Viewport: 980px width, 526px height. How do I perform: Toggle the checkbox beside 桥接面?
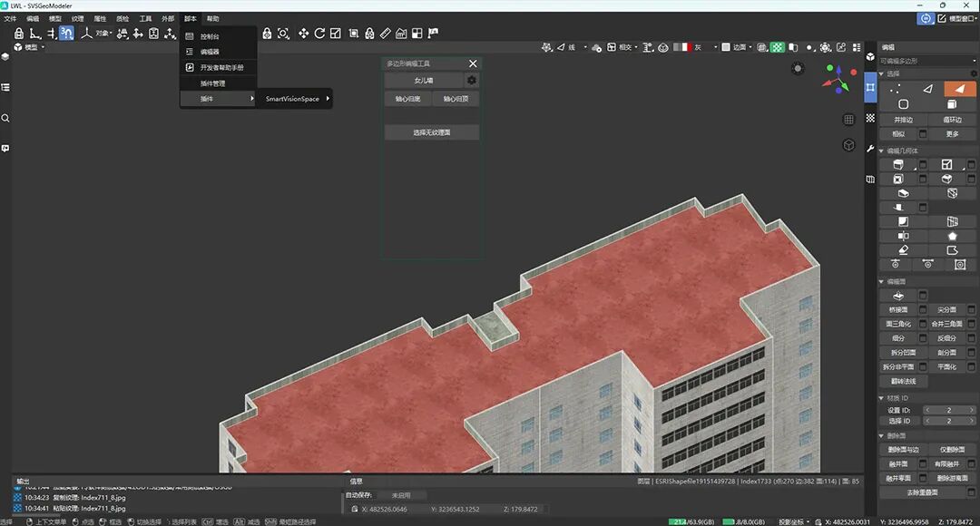click(923, 310)
